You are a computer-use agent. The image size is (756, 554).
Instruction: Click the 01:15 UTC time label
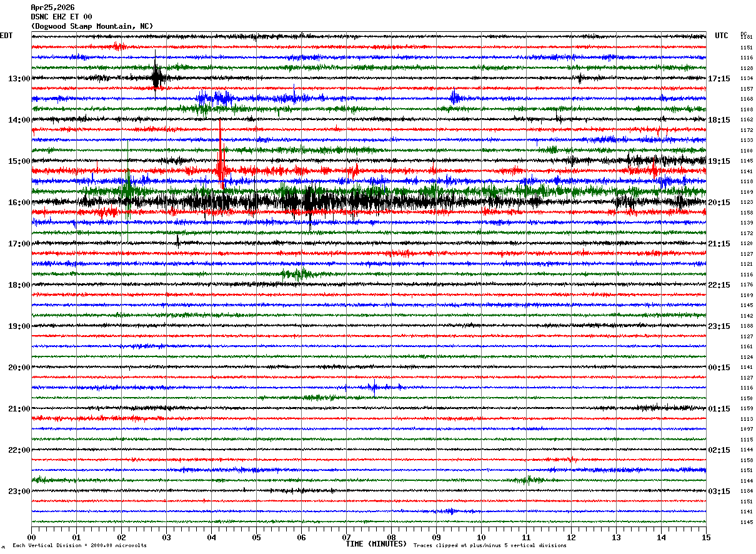tap(719, 409)
